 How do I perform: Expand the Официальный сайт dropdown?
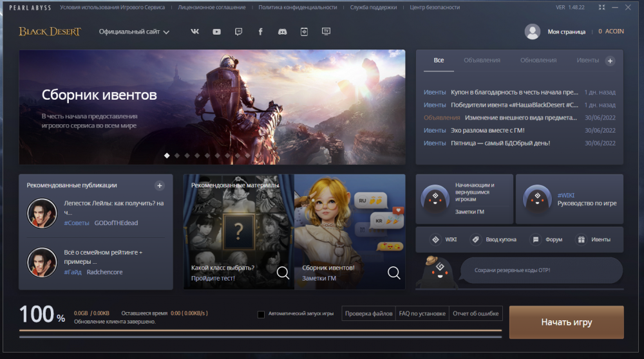click(x=134, y=32)
